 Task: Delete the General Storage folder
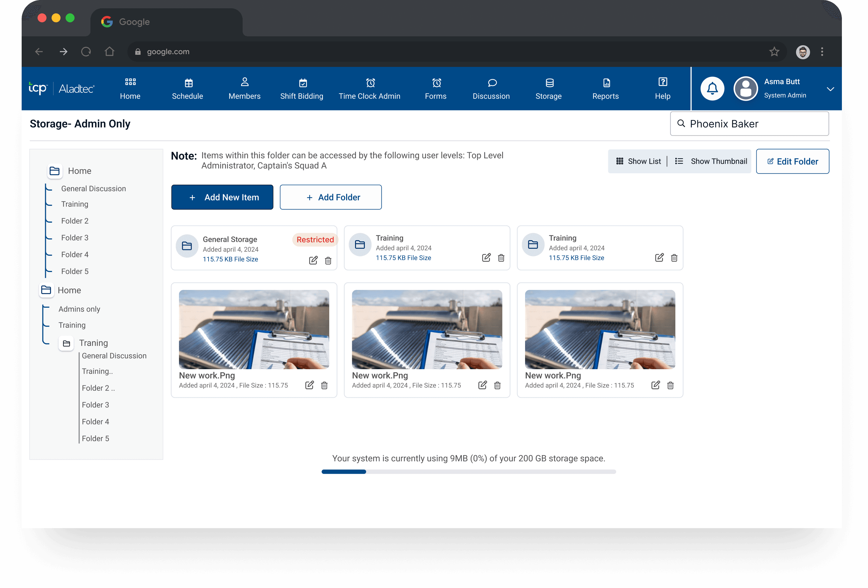coord(328,260)
